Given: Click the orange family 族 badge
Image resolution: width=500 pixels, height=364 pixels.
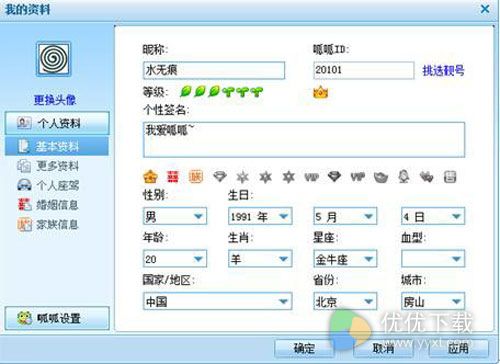Looking at the screenshot, I should click(196, 177).
